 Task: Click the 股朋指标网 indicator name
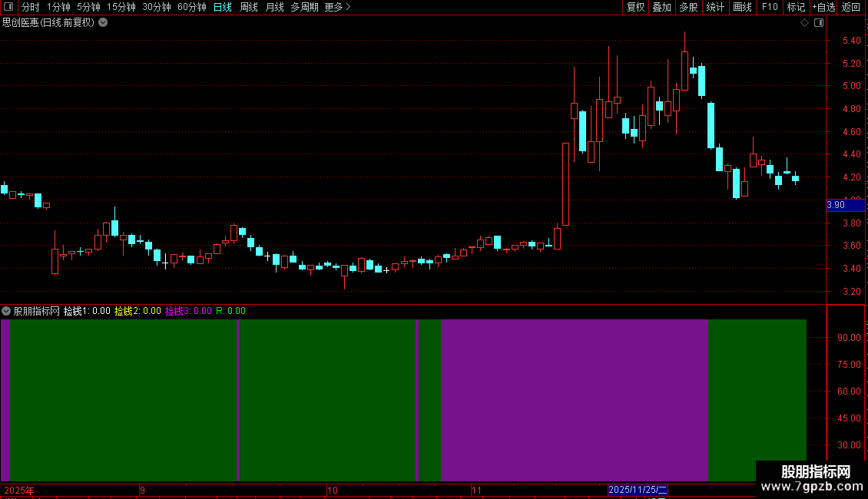(37, 311)
